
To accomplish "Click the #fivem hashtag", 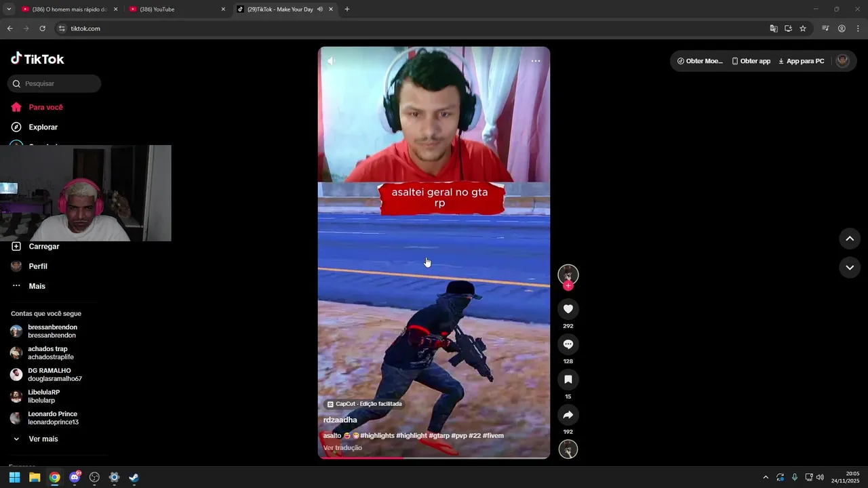I will click(493, 436).
